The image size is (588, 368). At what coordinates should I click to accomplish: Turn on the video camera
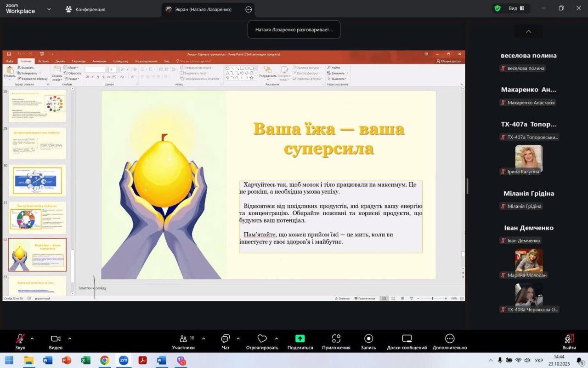[56, 342]
